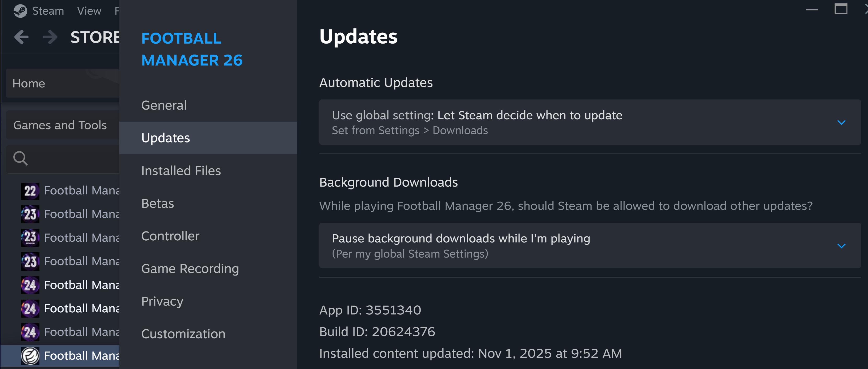This screenshot has width=868, height=369.
Task: Click the library search input field
Action: [x=74, y=158]
